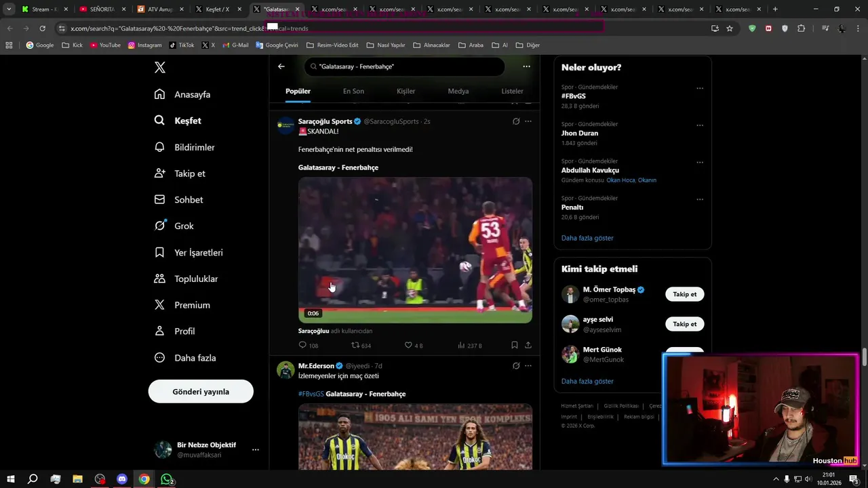Image resolution: width=868 pixels, height=488 pixels.
Task: Open Yer İşaretleri bookmarks
Action: coord(189,252)
